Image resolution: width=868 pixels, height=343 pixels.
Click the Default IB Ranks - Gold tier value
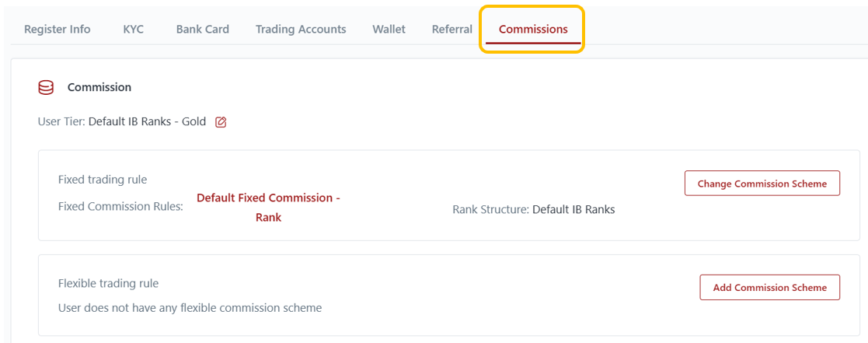coord(148,122)
